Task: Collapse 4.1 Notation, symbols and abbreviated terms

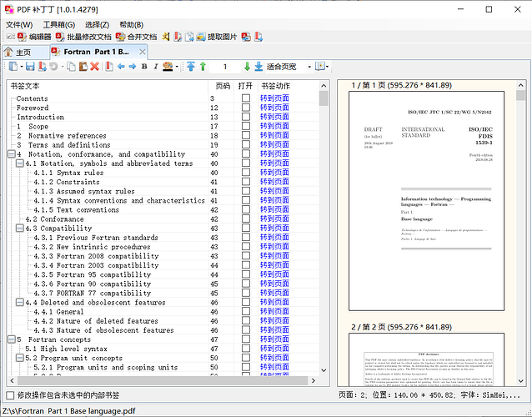Action: tap(20, 163)
